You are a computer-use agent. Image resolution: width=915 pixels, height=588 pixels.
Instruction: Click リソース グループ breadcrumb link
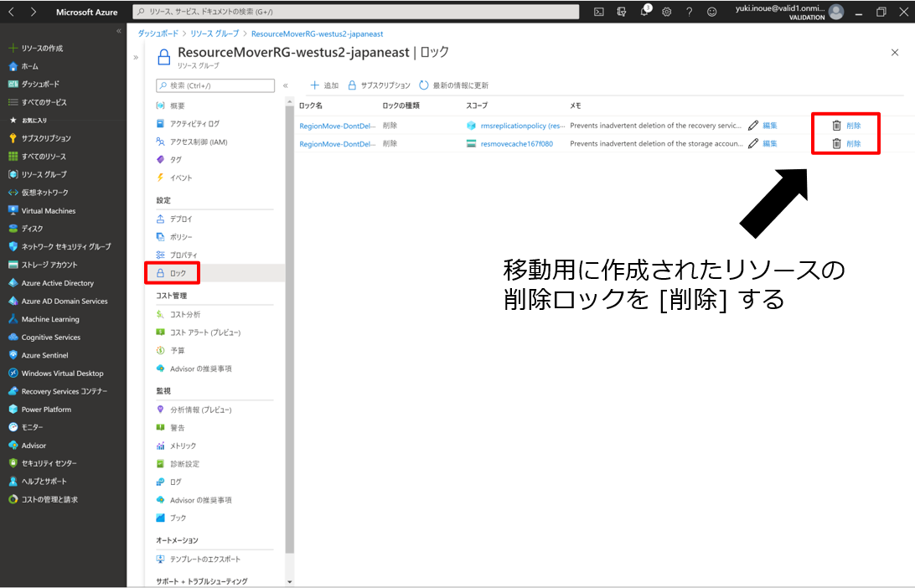click(215, 34)
